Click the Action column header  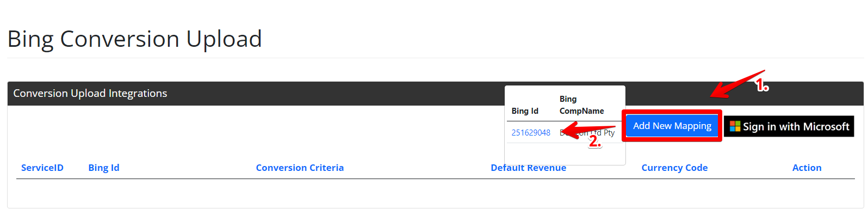[x=807, y=168]
